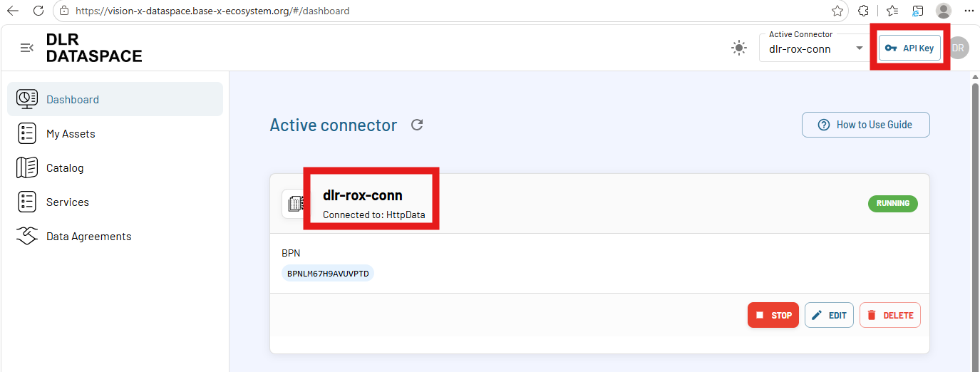Screen dimensions: 980x372
Task: Go back to the previous page
Action: point(13,11)
